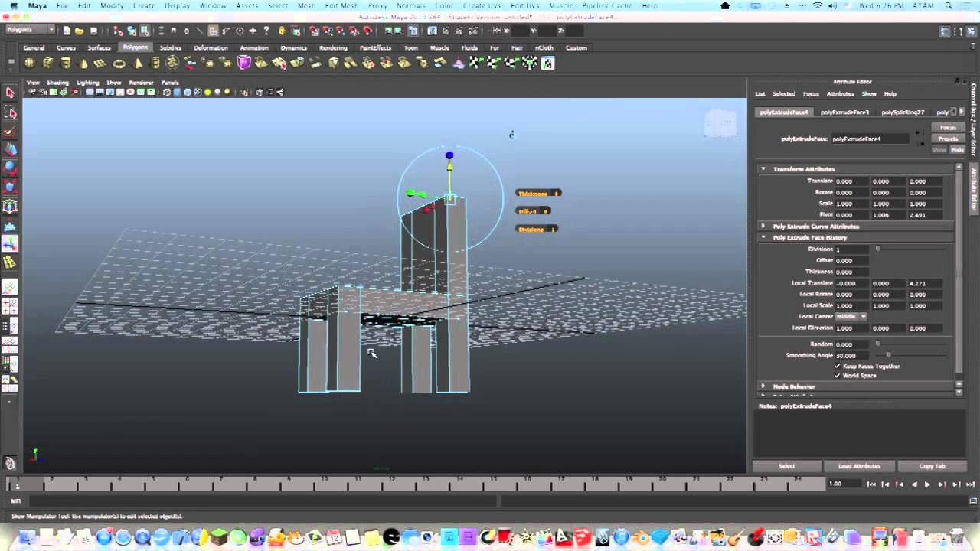The width and height of the screenshot is (980, 551).
Task: Click the plus snap icon in status line
Action: click(253, 31)
